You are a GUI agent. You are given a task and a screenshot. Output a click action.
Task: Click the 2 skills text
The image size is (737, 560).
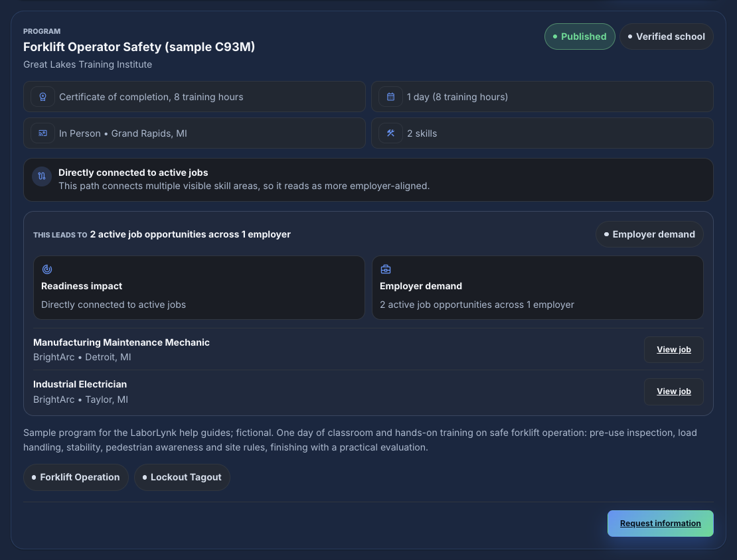point(422,133)
